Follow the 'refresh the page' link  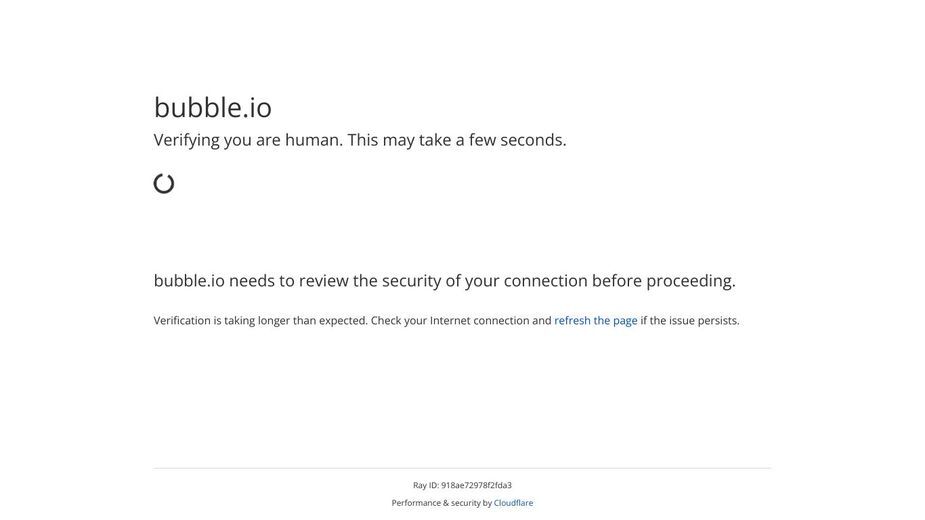click(x=596, y=320)
